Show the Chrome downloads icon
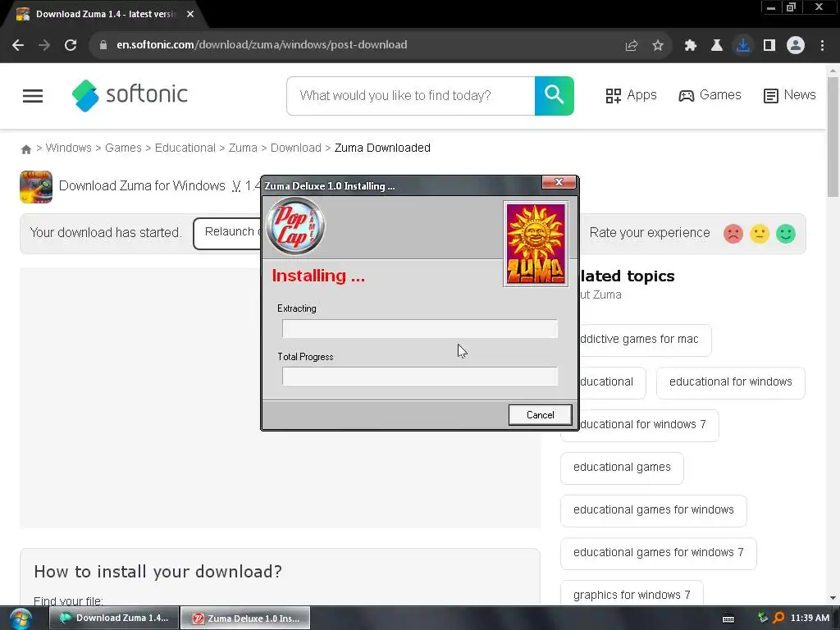 742,45
